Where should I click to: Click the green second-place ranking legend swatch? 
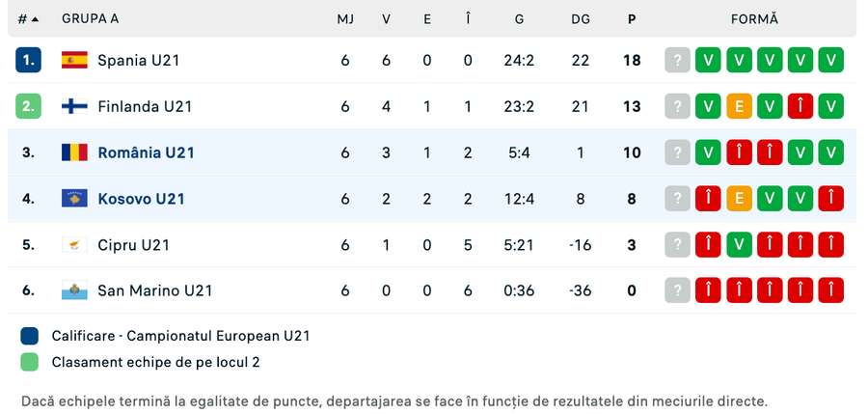tap(29, 363)
